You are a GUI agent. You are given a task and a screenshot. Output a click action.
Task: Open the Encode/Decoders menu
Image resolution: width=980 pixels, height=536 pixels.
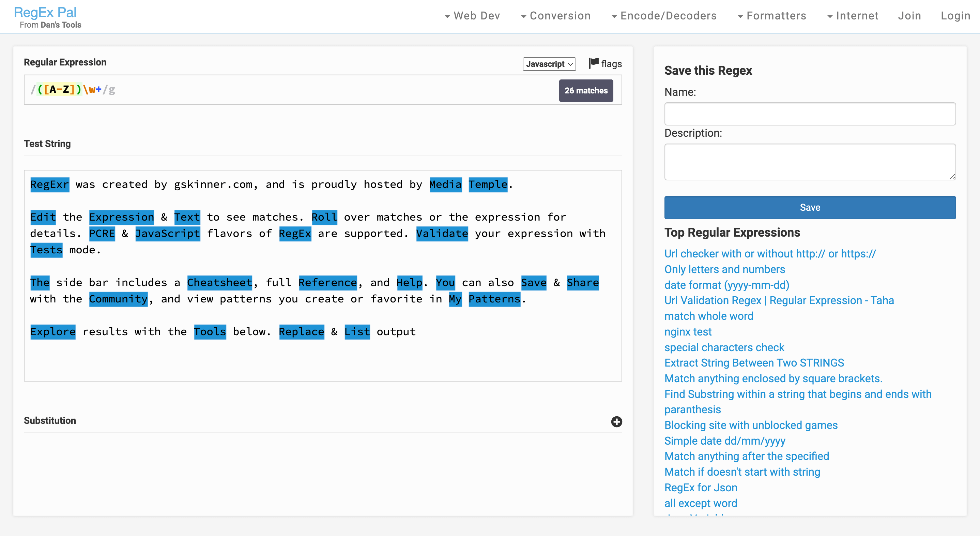tap(664, 16)
